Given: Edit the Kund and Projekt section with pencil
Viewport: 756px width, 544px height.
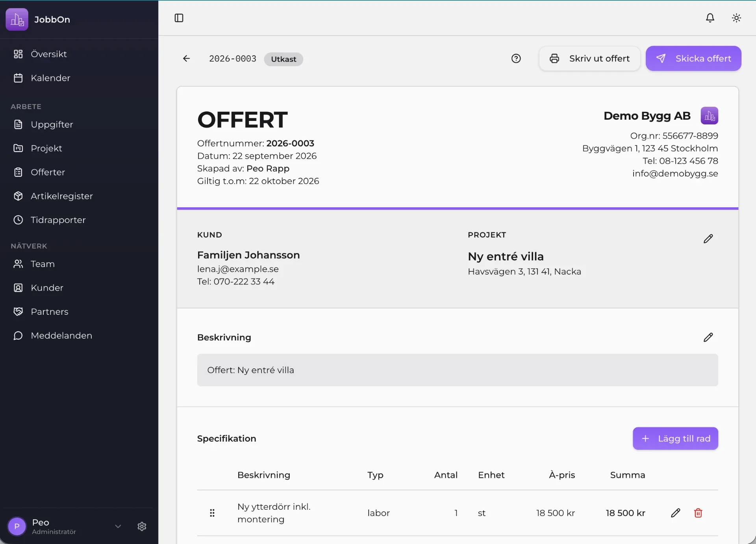Looking at the screenshot, I should 708,239.
